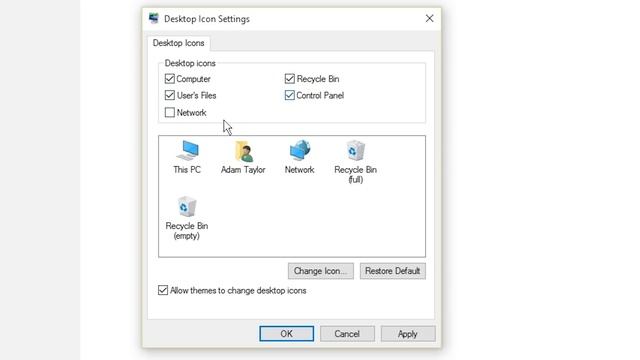Toggle Allow themes to change desktop icons
Viewport: 640px width, 360px height.
click(x=163, y=290)
